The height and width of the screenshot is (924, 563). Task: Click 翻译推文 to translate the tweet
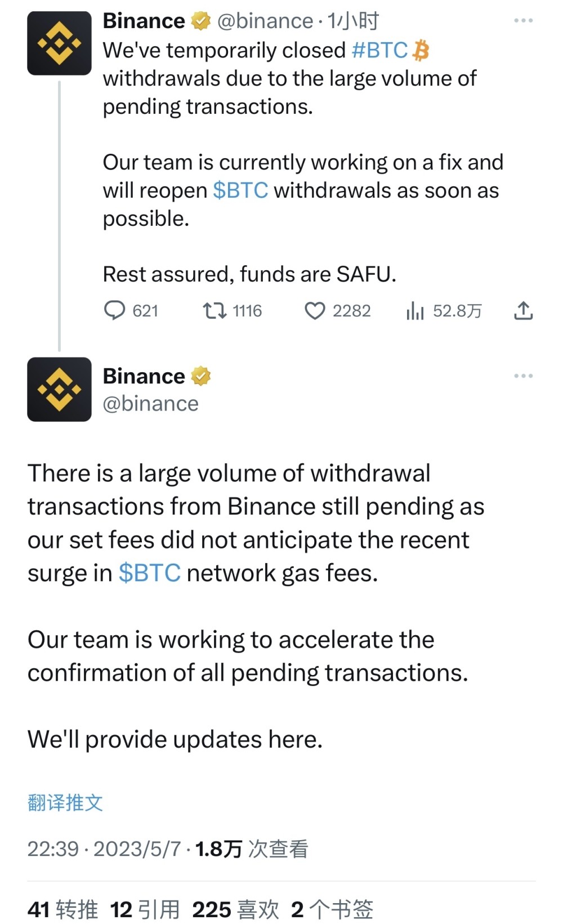click(x=65, y=802)
